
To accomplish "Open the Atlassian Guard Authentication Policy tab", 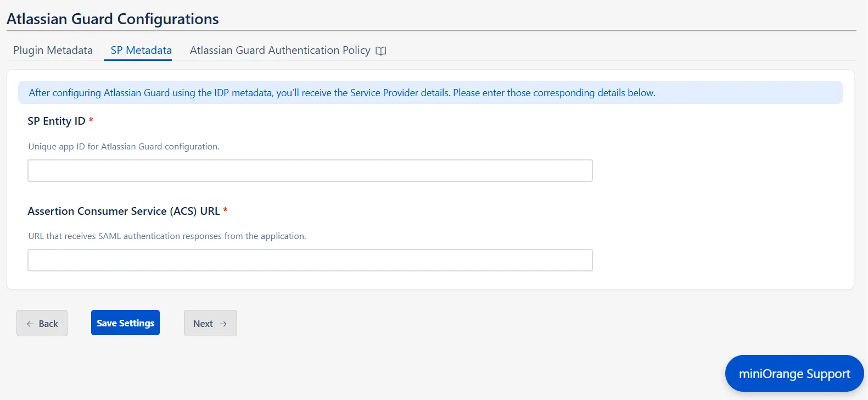I will [279, 50].
